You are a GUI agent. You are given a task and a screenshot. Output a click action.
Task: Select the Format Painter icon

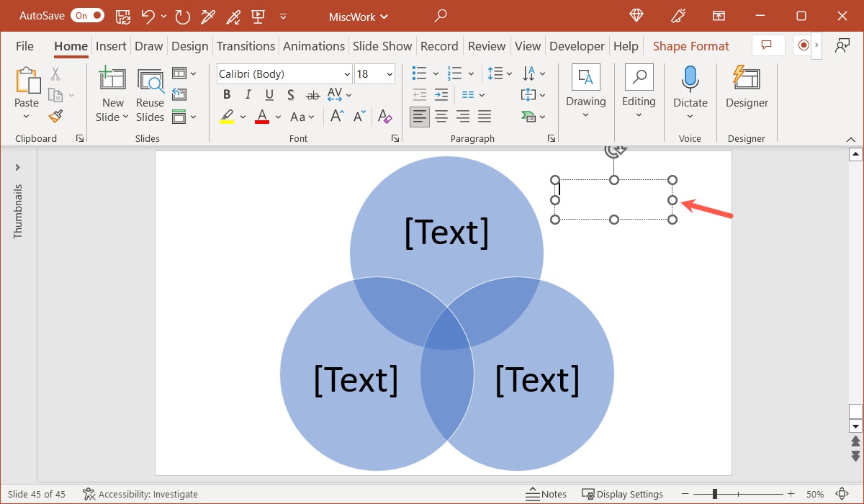click(x=54, y=116)
